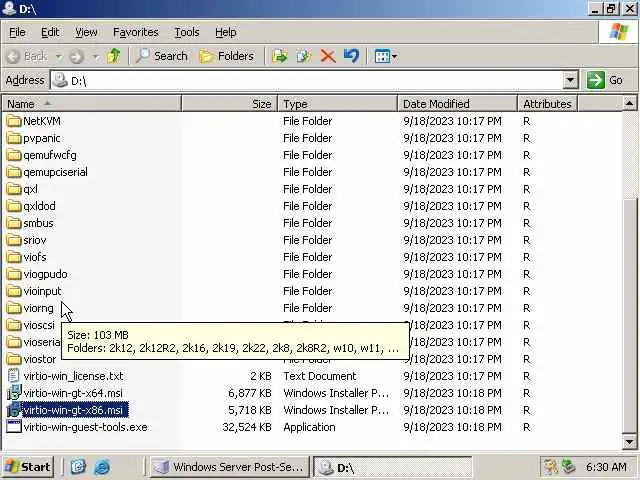Image resolution: width=640 pixels, height=480 pixels.
Task: Select the smbus folder icon
Action: (x=14, y=223)
